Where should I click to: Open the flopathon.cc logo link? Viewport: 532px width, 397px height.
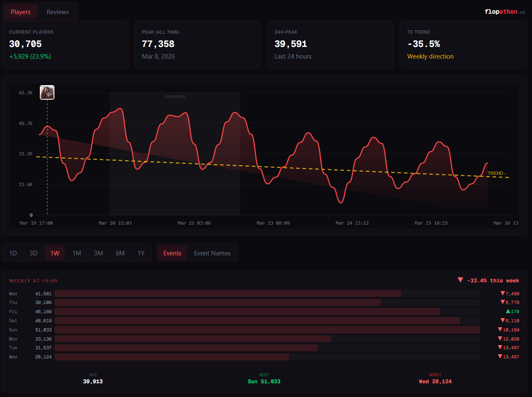click(x=505, y=12)
